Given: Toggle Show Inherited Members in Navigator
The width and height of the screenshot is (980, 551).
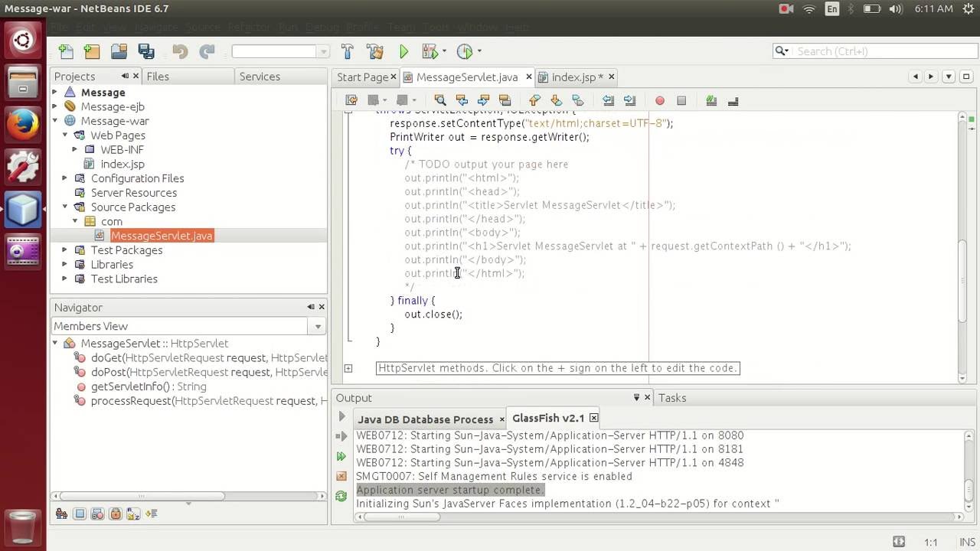Looking at the screenshot, I should click(61, 514).
